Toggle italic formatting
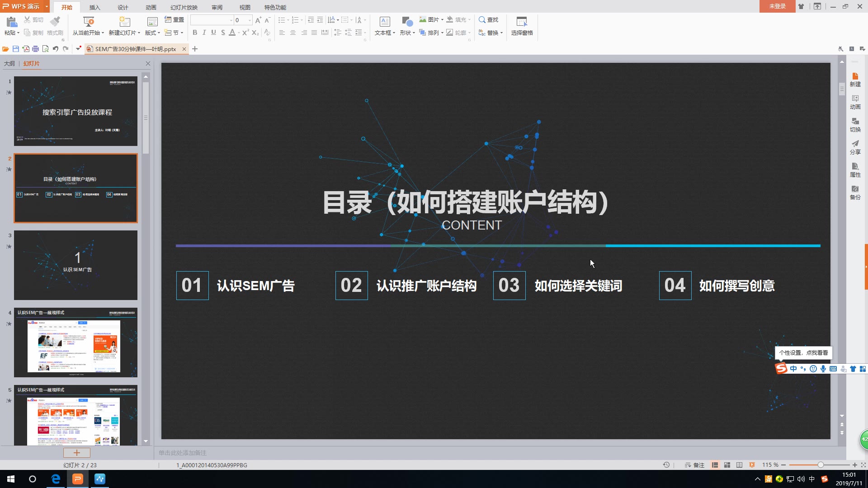868x488 pixels. (204, 33)
